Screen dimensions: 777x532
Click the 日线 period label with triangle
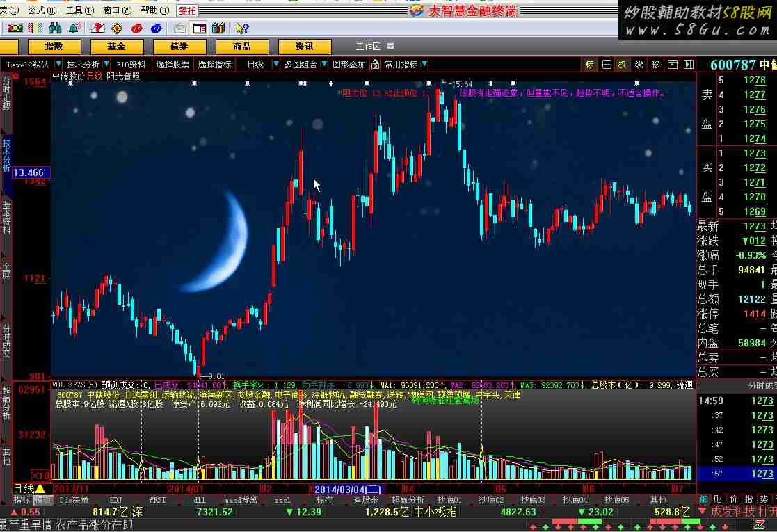pyautogui.click(x=29, y=489)
